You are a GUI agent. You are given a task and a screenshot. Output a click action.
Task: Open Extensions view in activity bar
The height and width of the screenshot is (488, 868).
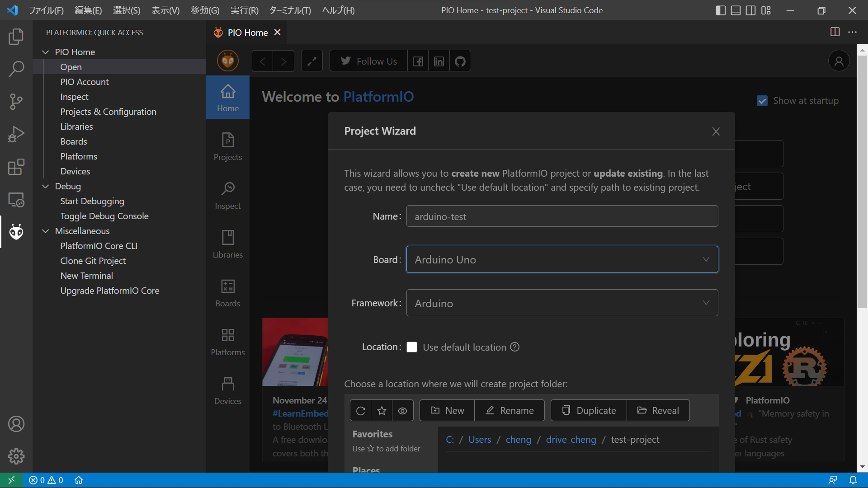16,167
